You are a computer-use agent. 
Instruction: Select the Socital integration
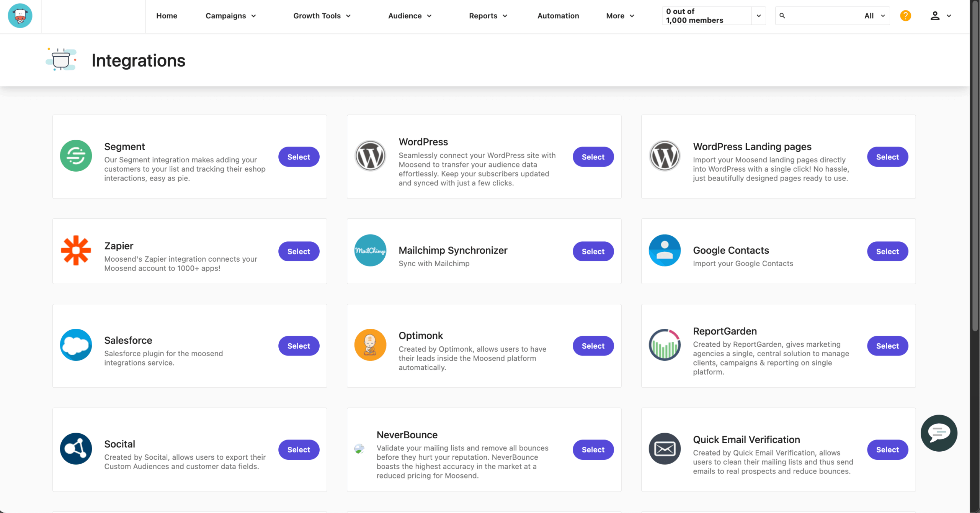[299, 449]
